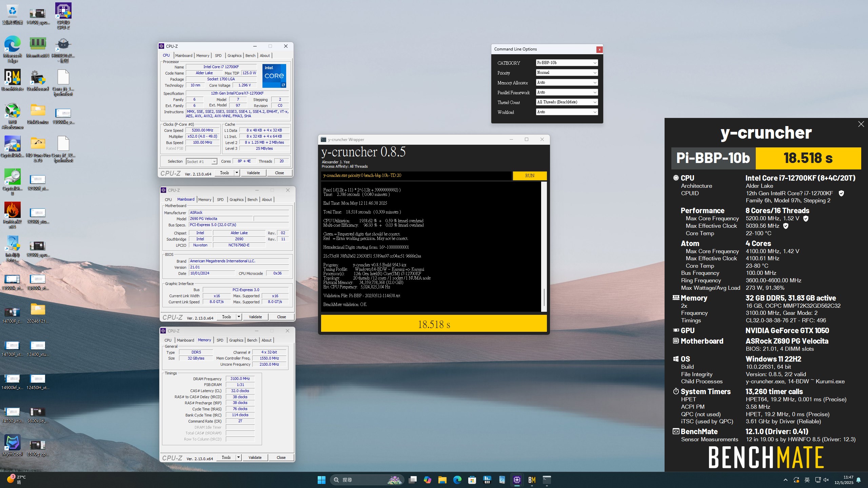Open the Priority dropdown set to Normal
Viewport: 868px width, 488px height.
coord(567,73)
